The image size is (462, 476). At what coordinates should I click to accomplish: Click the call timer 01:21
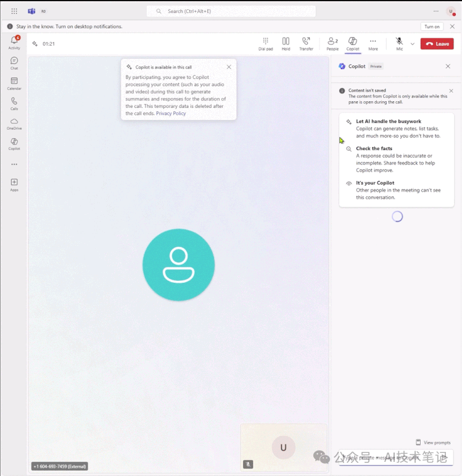[49, 44]
